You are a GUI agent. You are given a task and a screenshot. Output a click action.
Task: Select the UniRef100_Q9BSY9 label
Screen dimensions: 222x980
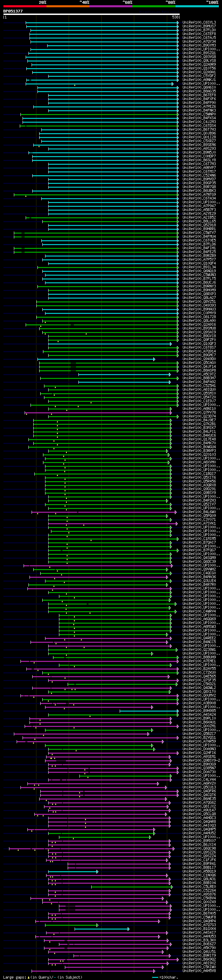pyautogui.click(x=199, y=493)
